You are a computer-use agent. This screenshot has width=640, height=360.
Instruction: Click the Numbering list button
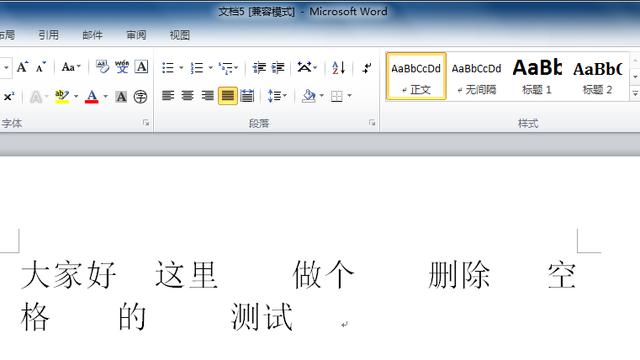(197, 67)
